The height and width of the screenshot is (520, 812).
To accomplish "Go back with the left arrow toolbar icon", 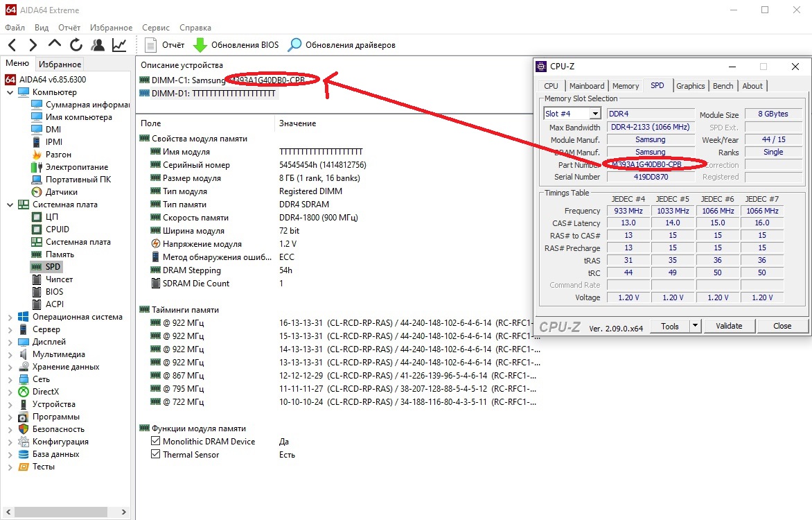I will [12, 45].
